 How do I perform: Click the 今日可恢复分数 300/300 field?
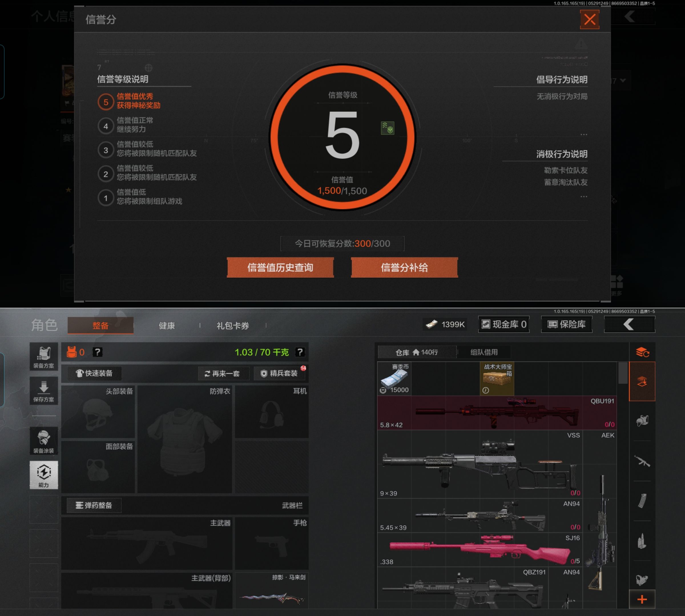click(342, 243)
